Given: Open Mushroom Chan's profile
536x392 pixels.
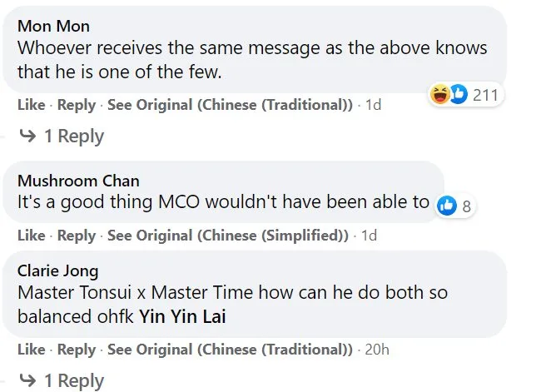Looking at the screenshot, I should 78,181.
